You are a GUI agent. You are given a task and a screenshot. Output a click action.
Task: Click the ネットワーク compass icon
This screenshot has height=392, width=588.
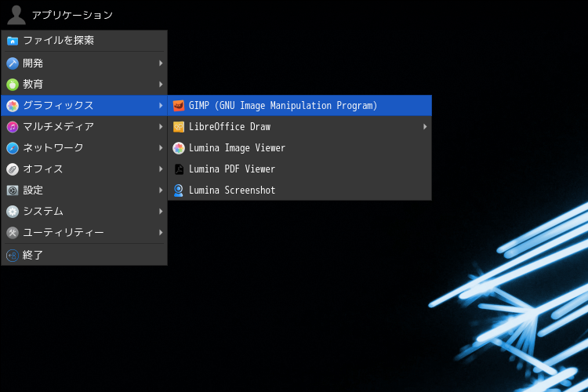coord(13,148)
